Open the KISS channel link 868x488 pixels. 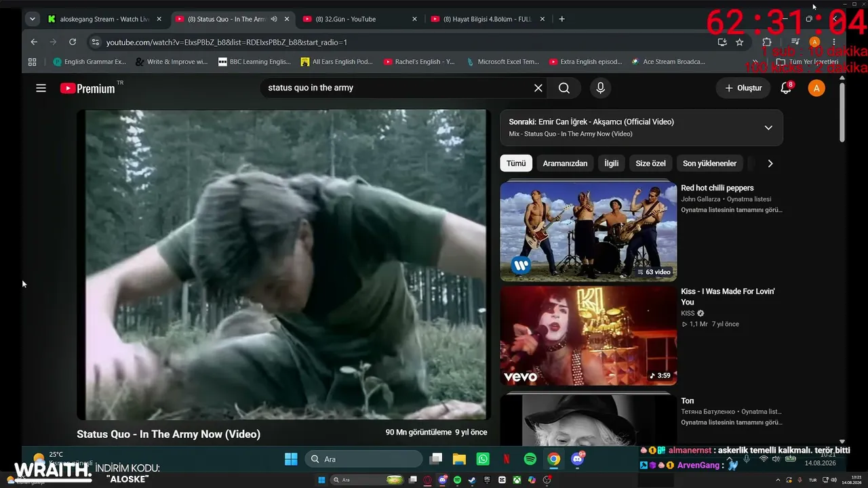tap(688, 313)
